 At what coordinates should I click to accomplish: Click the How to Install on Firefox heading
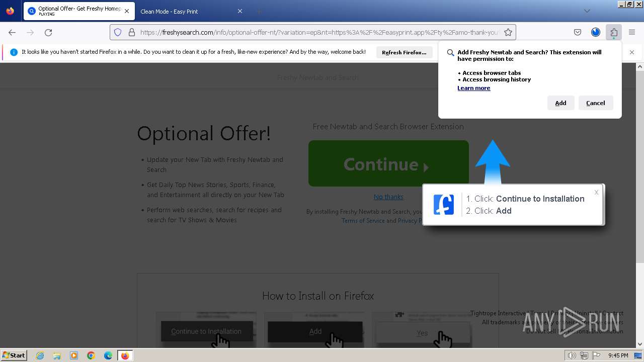(318, 296)
